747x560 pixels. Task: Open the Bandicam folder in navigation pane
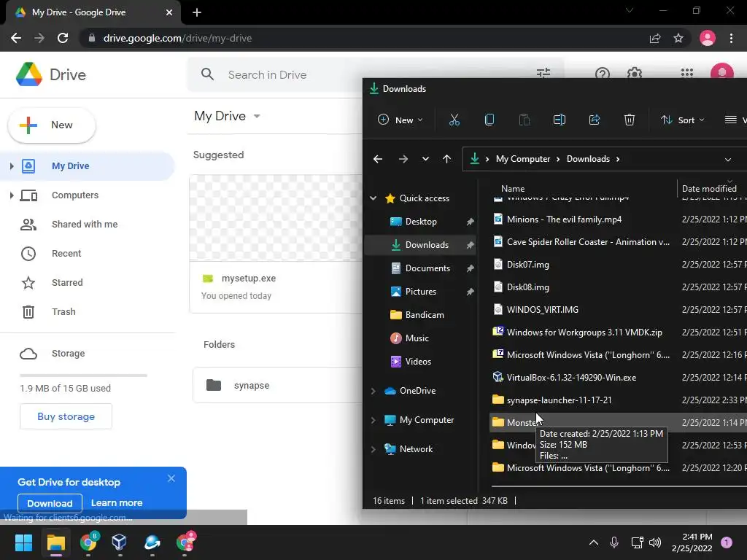point(425,315)
